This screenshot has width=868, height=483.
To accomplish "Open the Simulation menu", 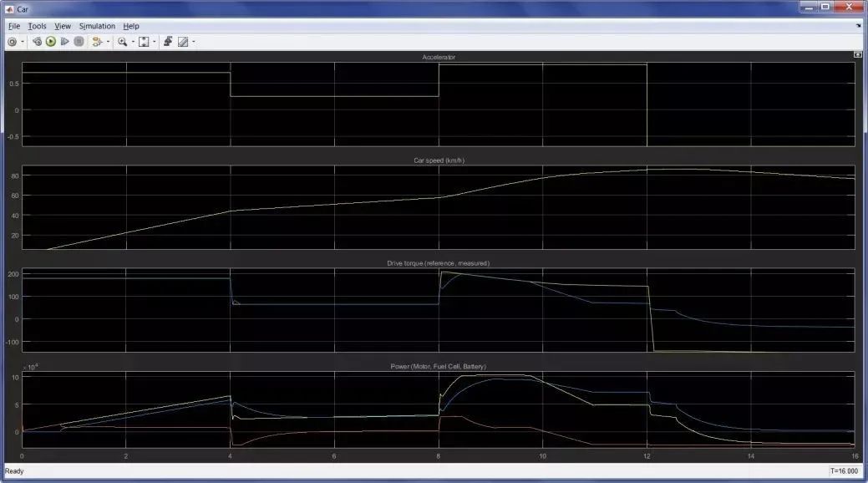I will 97,26.
